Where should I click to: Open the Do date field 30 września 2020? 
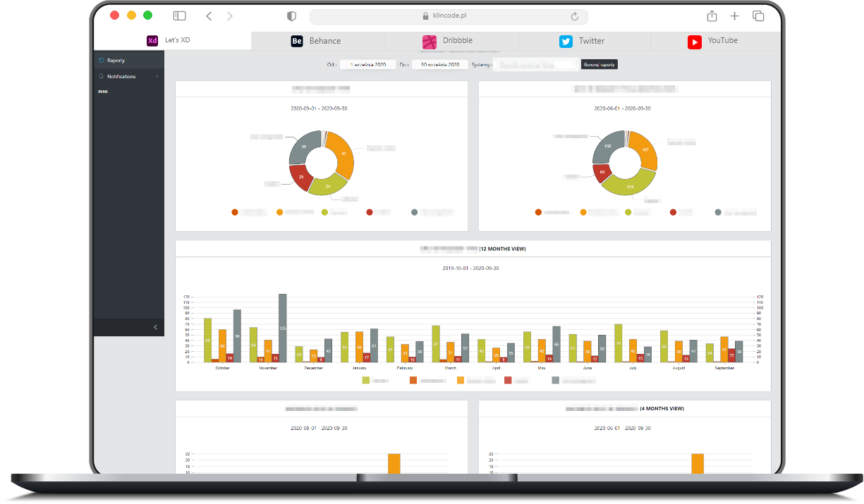click(x=439, y=64)
